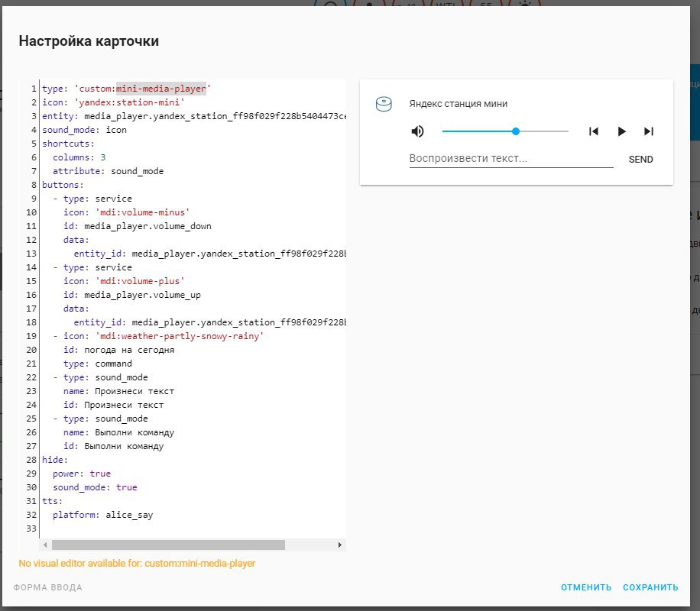Switch to ФОРМА ВВОДА editor
This screenshot has width=700, height=611.
pos(48,587)
